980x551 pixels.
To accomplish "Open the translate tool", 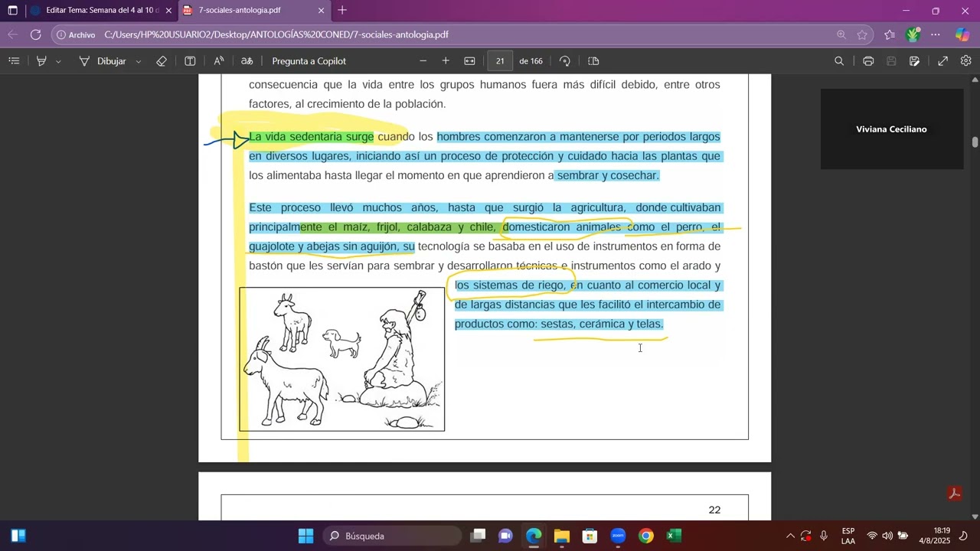I will tap(247, 61).
